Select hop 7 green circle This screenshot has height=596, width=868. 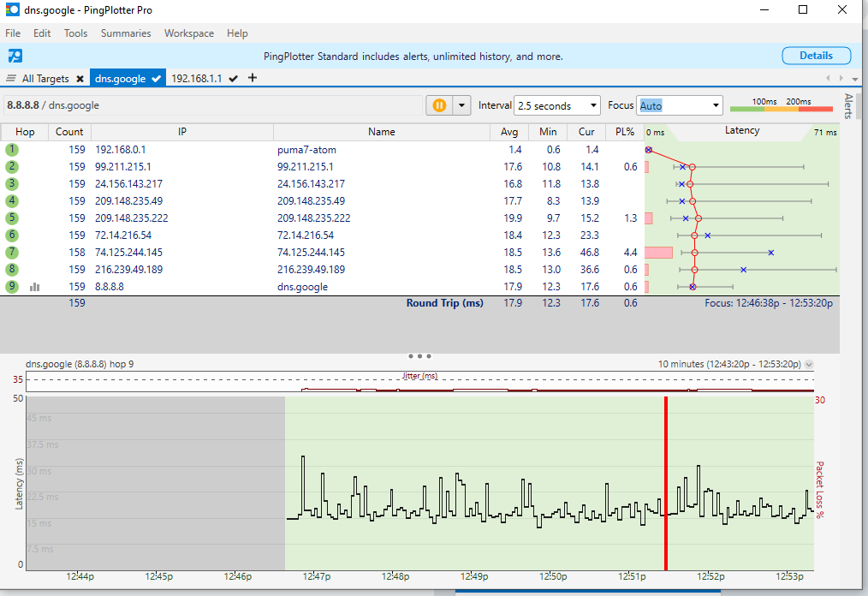pyautogui.click(x=12, y=253)
